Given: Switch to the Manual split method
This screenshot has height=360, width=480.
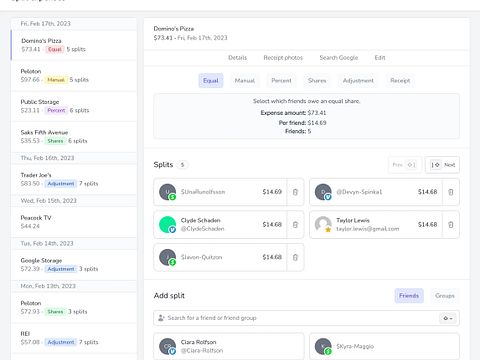Looking at the screenshot, I should click(245, 81).
